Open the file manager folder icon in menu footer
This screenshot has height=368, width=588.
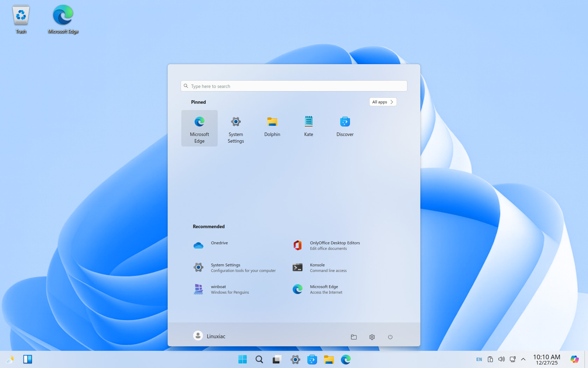[354, 337]
